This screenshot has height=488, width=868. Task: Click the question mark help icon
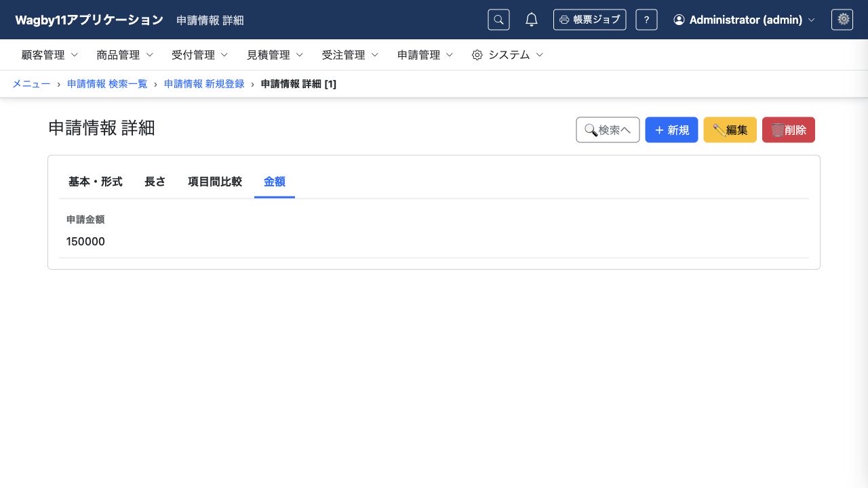(646, 20)
